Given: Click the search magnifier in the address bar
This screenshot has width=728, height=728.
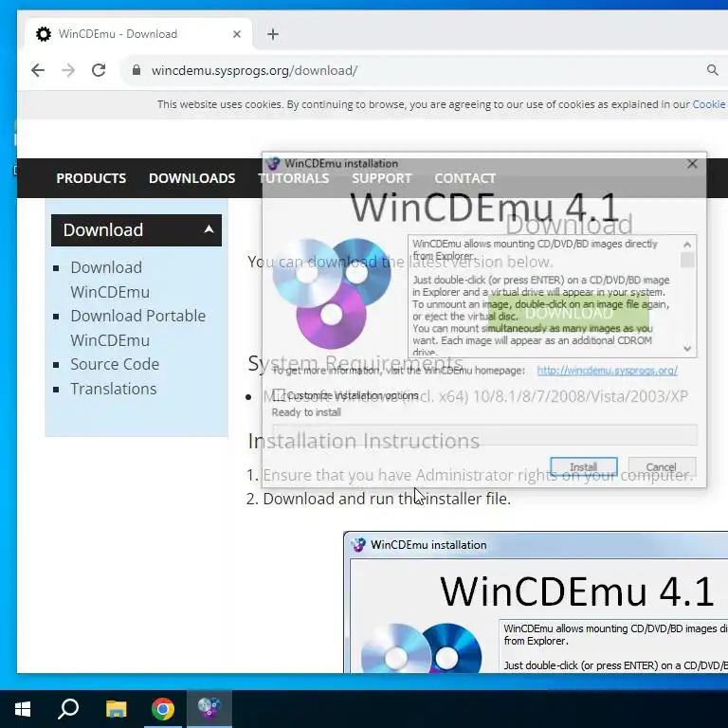Looking at the screenshot, I should click(x=712, y=70).
